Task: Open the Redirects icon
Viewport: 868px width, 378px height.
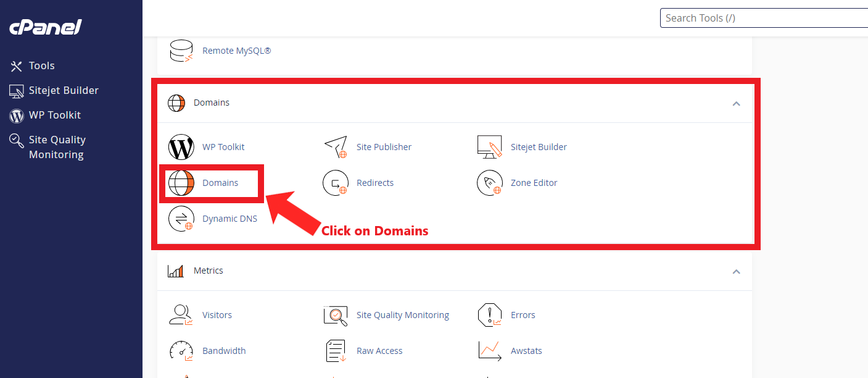Action: pos(336,183)
